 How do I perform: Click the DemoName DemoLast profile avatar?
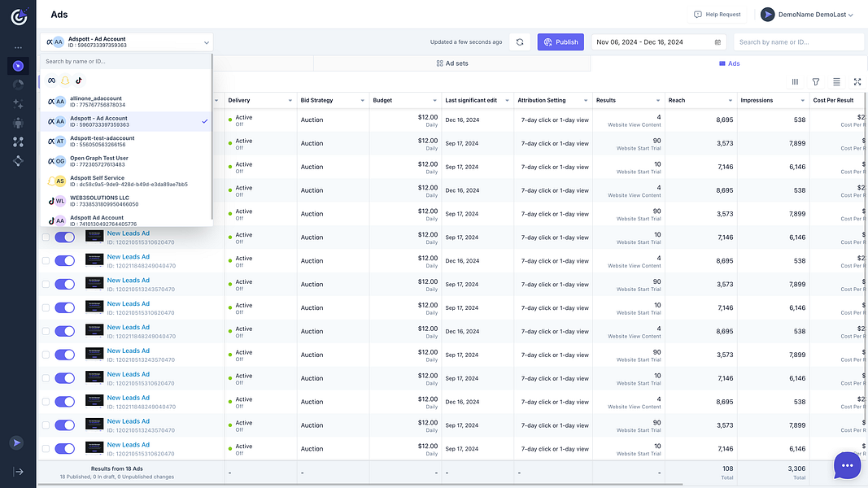pos(767,15)
